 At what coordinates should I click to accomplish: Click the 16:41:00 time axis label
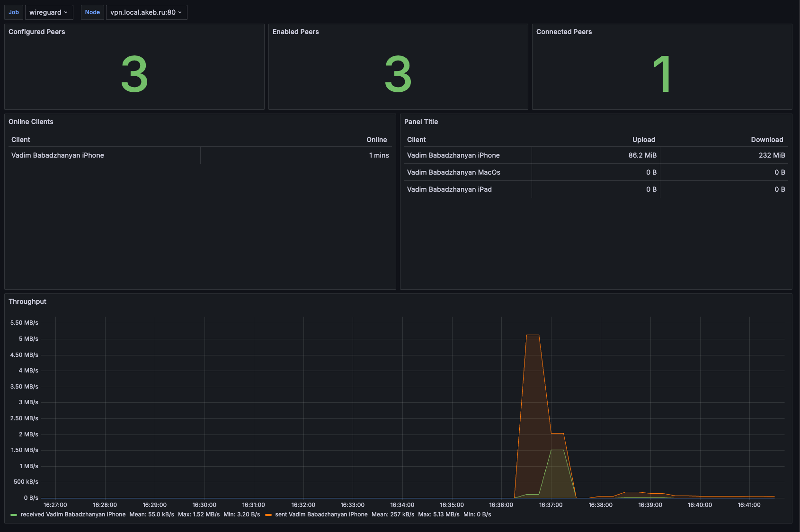point(749,505)
